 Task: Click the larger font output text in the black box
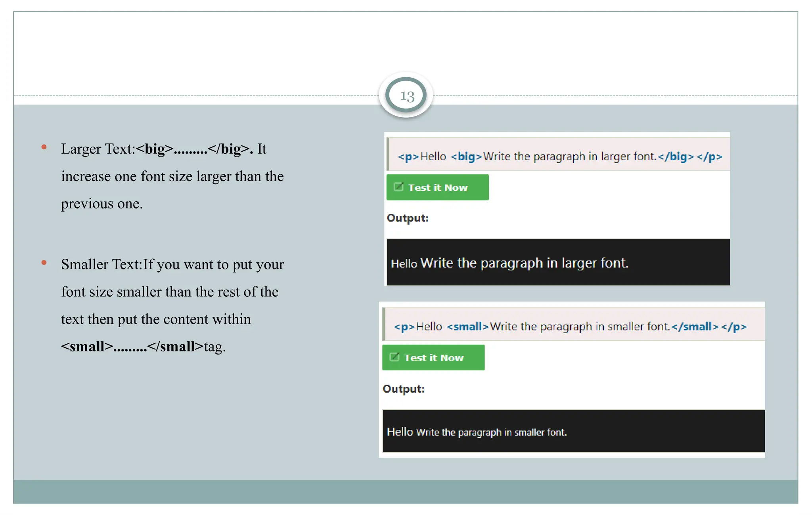(x=524, y=263)
